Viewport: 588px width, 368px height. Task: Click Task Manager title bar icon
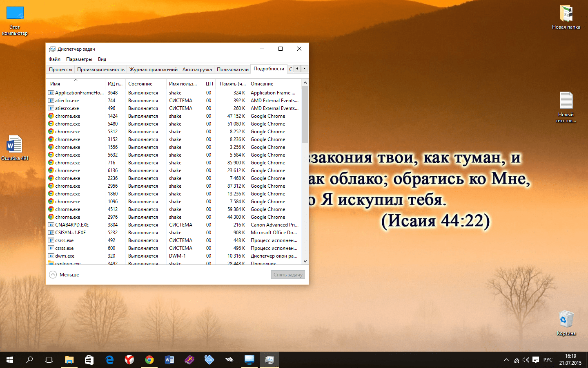tap(52, 49)
